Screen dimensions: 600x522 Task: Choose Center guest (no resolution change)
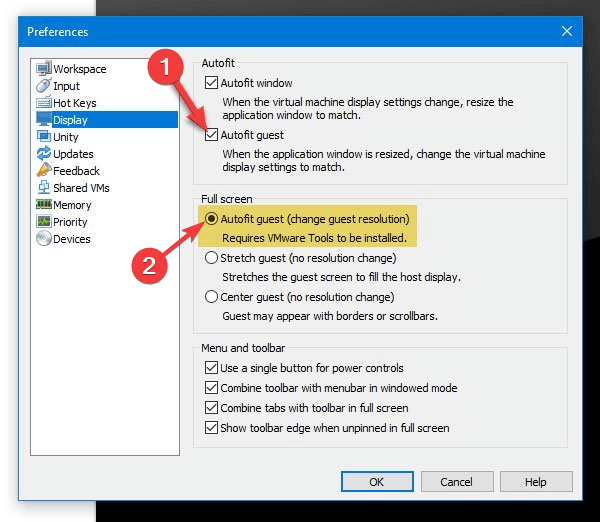coord(211,297)
